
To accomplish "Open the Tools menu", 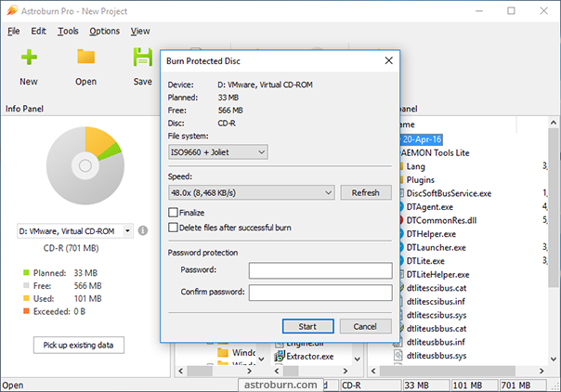I will coord(68,31).
